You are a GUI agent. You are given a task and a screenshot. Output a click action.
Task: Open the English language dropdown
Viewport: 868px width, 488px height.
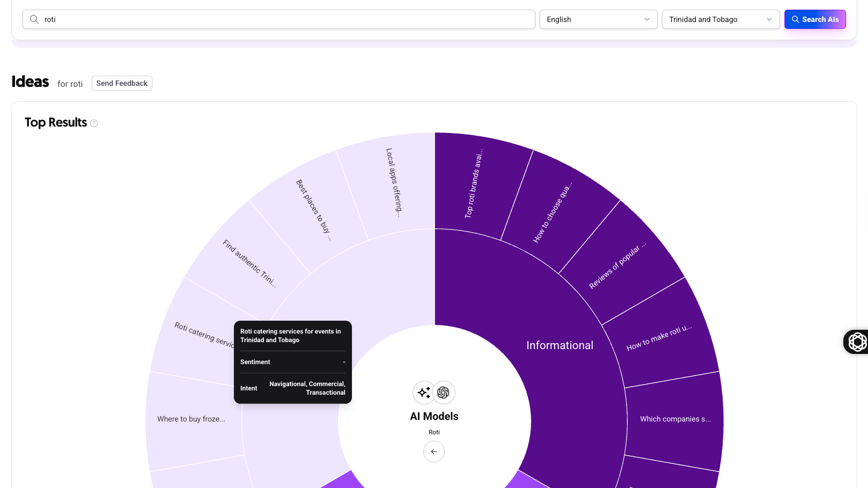598,19
